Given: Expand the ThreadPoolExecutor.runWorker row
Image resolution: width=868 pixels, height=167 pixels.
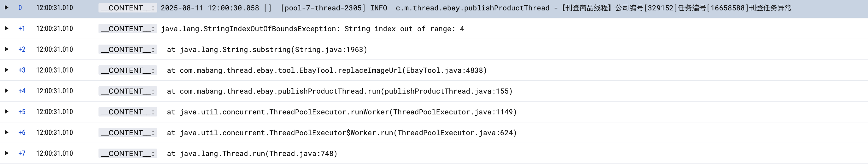Looking at the screenshot, I should point(7,112).
